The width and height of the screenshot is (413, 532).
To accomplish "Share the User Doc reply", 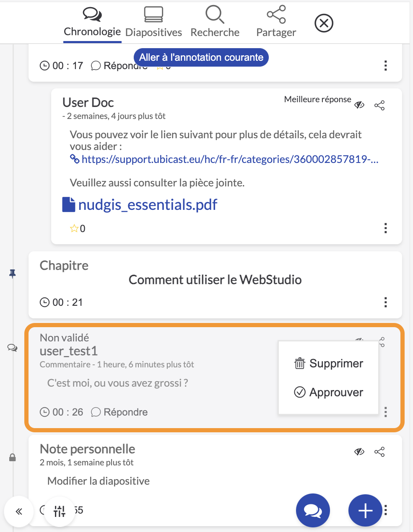I will 379,105.
